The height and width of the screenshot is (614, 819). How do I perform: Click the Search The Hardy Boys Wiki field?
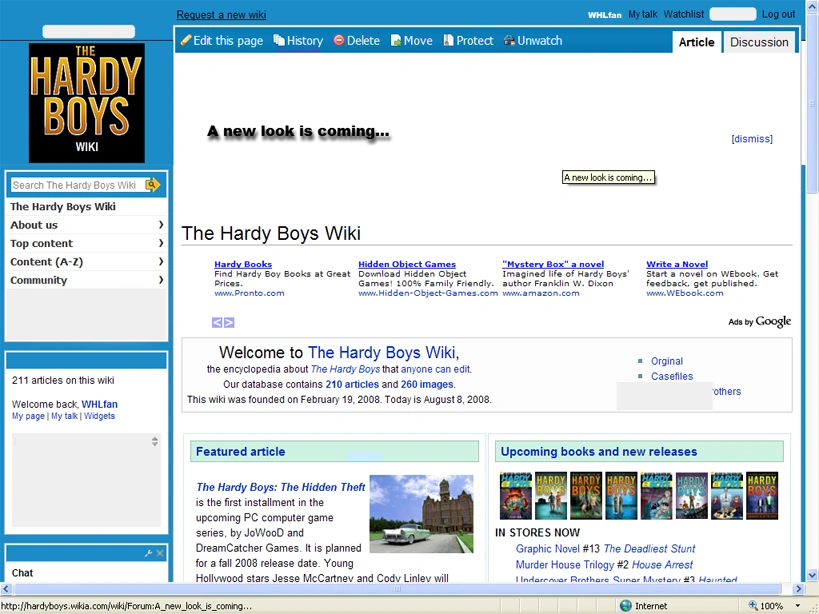[77, 185]
